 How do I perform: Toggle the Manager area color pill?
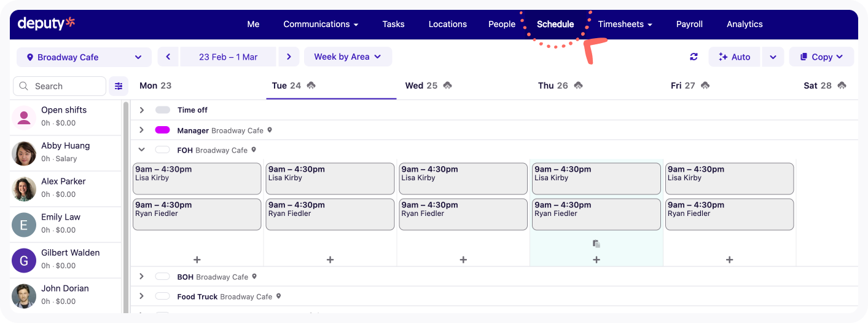[162, 130]
